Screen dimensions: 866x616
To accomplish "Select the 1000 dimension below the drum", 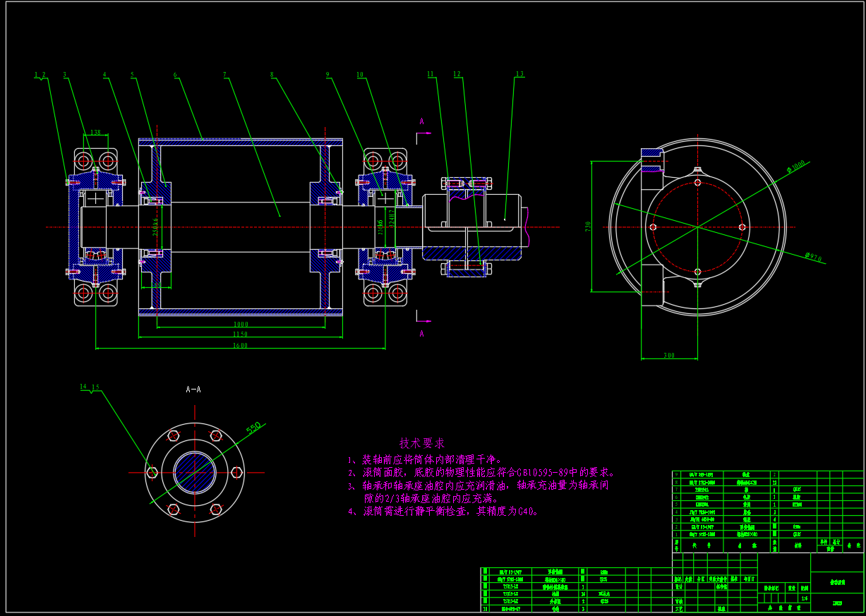I will [240, 325].
